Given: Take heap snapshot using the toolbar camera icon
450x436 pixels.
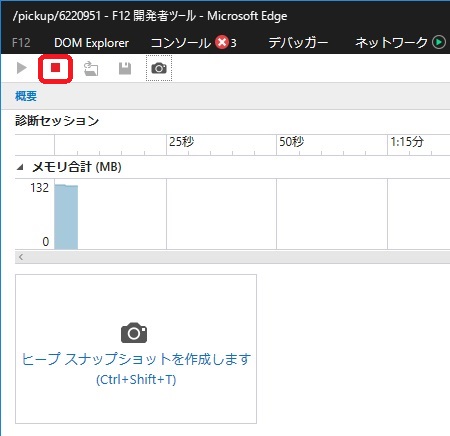Looking at the screenshot, I should coord(159,68).
